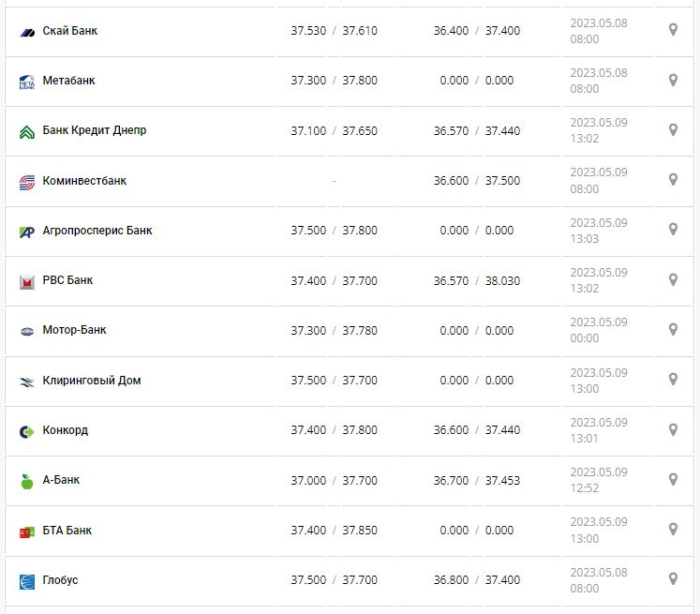
Task: Open the Банк Кредит Днепр link
Action: 95,130
